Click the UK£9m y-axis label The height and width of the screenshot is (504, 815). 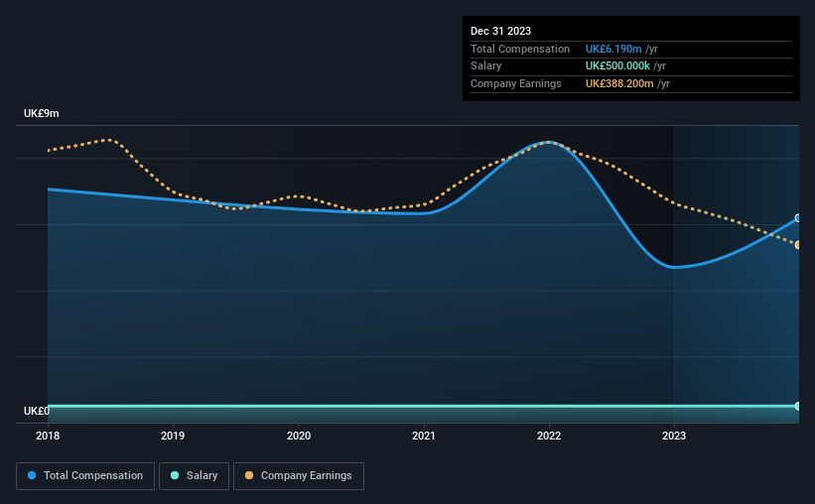(41, 114)
